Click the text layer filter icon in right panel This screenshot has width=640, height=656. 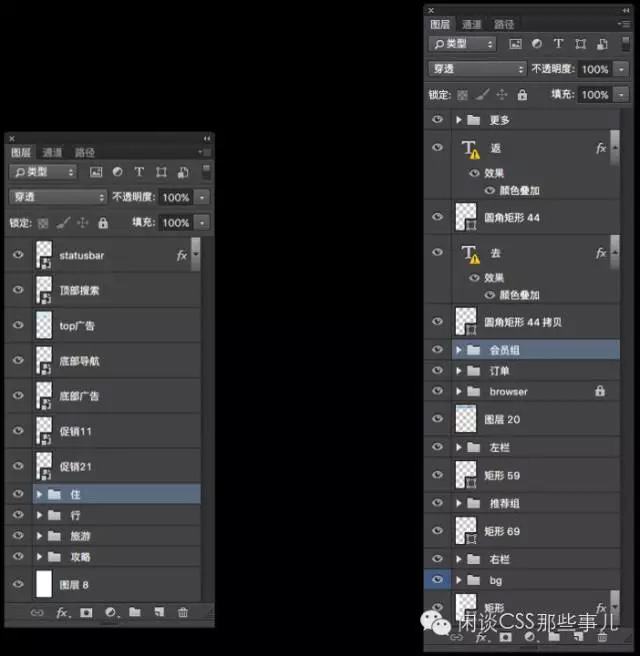point(558,44)
